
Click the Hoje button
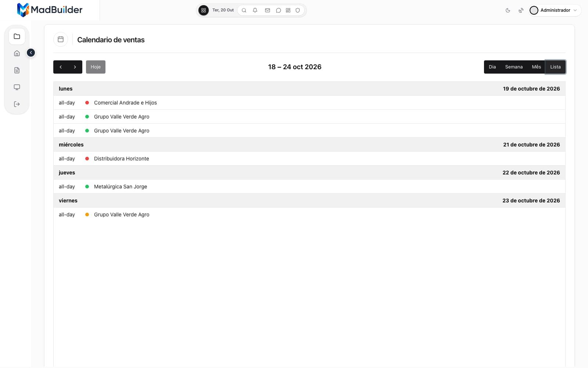pos(96,67)
